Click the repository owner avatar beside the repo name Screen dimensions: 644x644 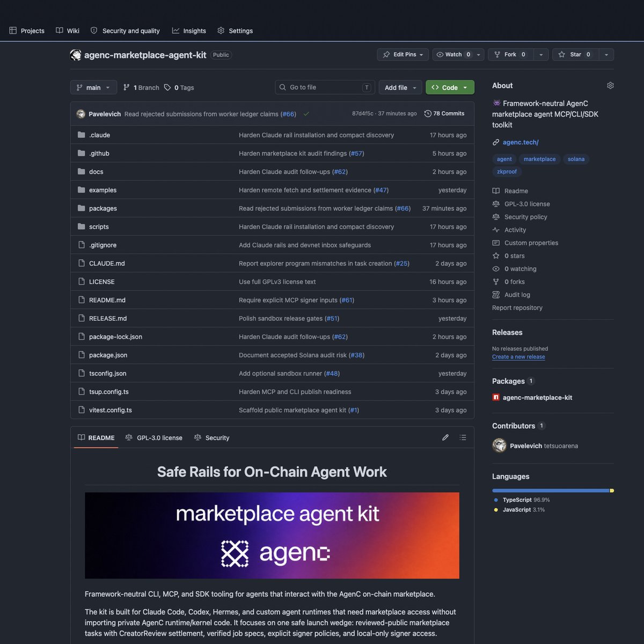(x=76, y=55)
